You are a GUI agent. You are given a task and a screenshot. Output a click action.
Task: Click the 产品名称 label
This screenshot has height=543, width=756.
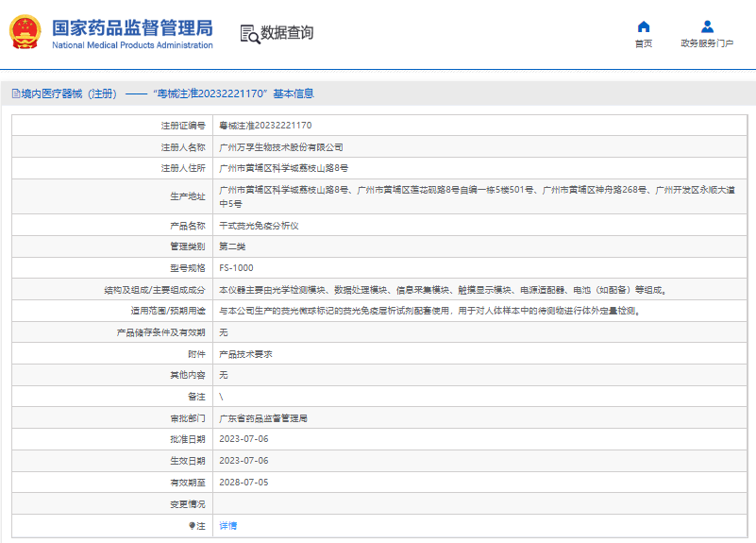188,226
